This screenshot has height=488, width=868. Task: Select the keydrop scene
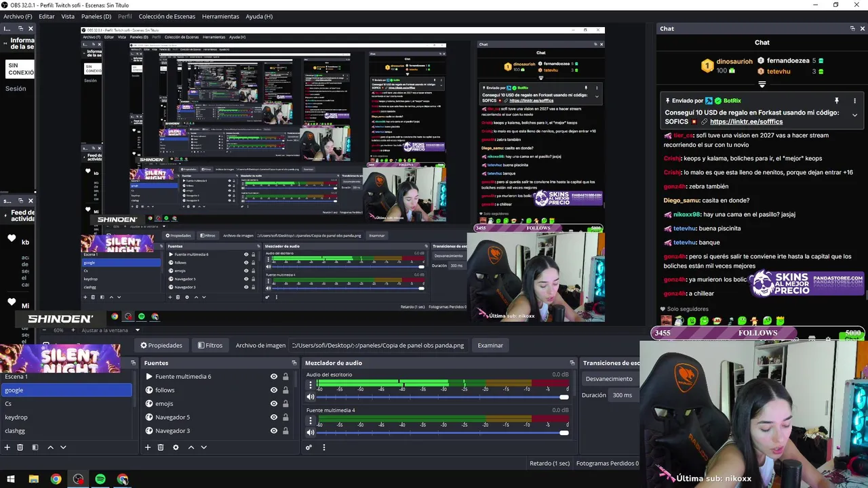(x=66, y=418)
